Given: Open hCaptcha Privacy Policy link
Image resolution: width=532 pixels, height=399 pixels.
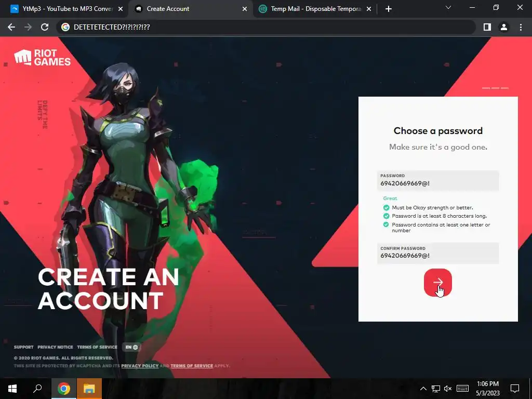Looking at the screenshot, I should coord(140,366).
